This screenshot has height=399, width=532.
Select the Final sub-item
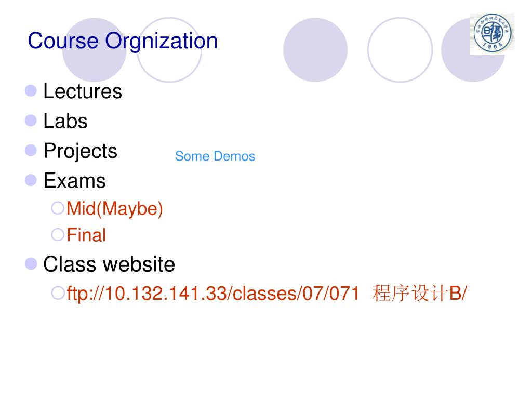(86, 235)
